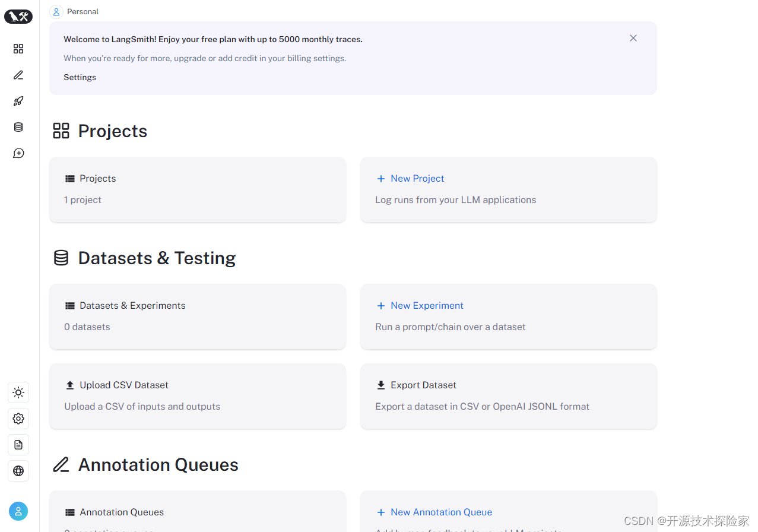
Task: Open Datasets database icon in sidebar
Action: point(18,127)
